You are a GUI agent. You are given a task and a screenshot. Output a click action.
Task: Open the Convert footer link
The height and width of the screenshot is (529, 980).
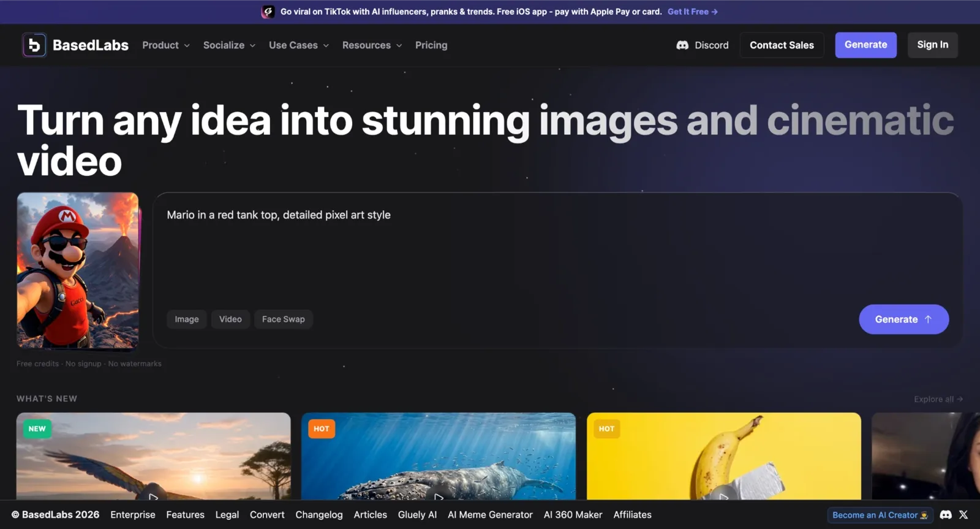click(x=267, y=515)
